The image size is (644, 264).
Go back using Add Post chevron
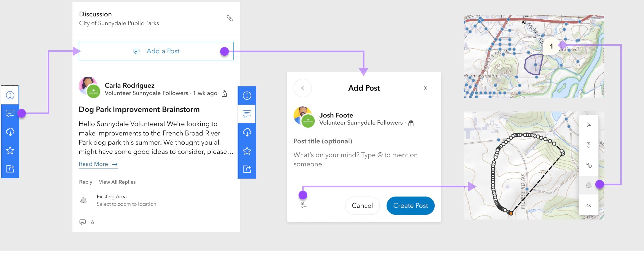coord(302,88)
